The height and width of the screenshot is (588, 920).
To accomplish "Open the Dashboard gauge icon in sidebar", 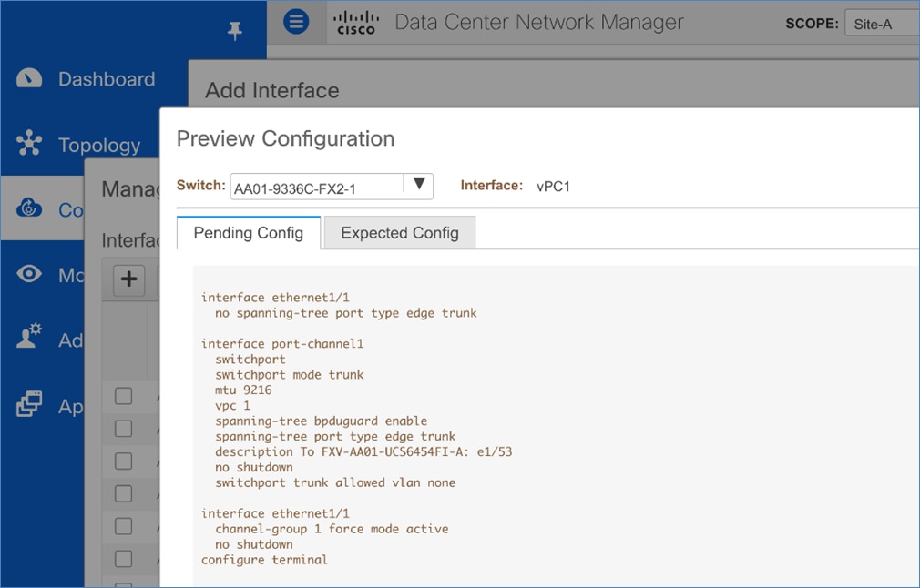I will [x=29, y=78].
